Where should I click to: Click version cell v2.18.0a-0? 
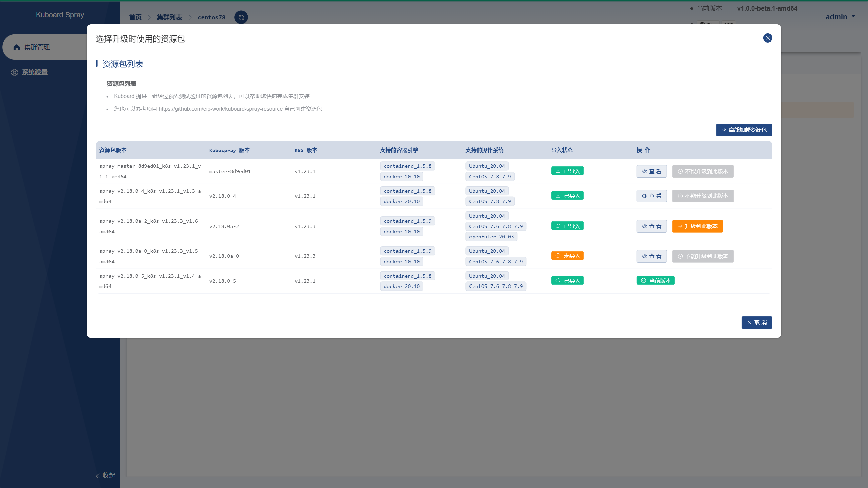pos(224,256)
